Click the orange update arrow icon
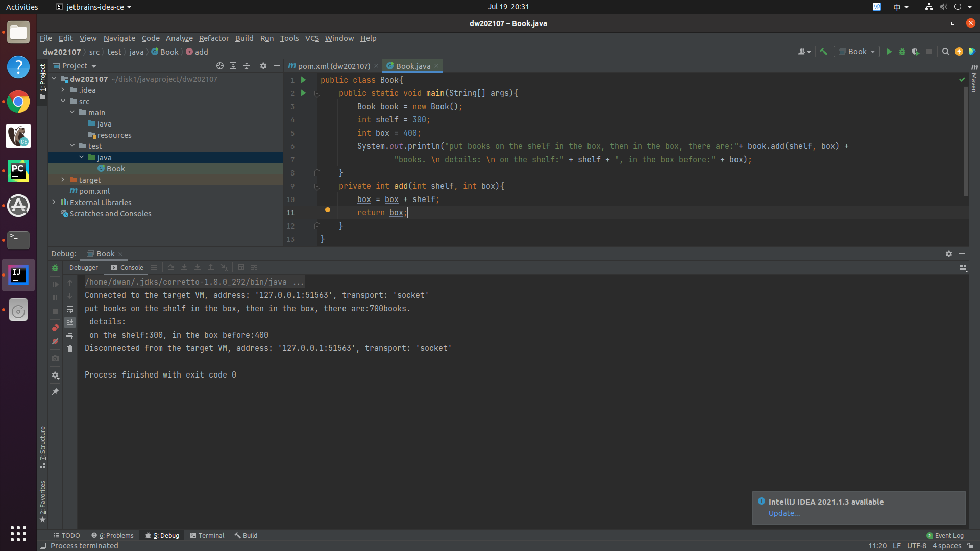 (959, 52)
